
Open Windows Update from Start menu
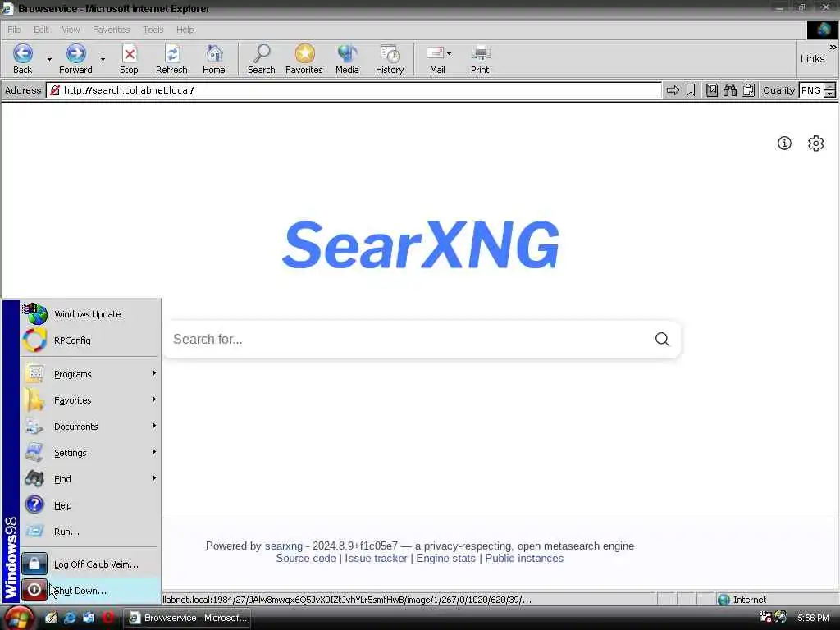(x=90, y=314)
